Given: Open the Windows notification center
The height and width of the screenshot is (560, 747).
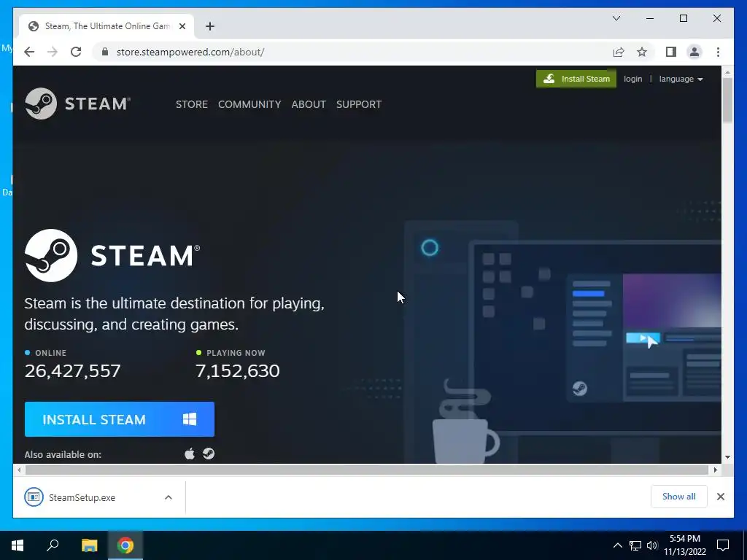Looking at the screenshot, I should pos(723,545).
